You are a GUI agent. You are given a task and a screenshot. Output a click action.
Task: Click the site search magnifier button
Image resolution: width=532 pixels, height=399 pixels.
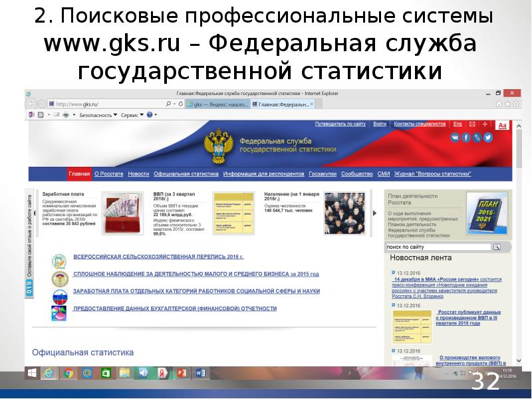[x=496, y=247]
